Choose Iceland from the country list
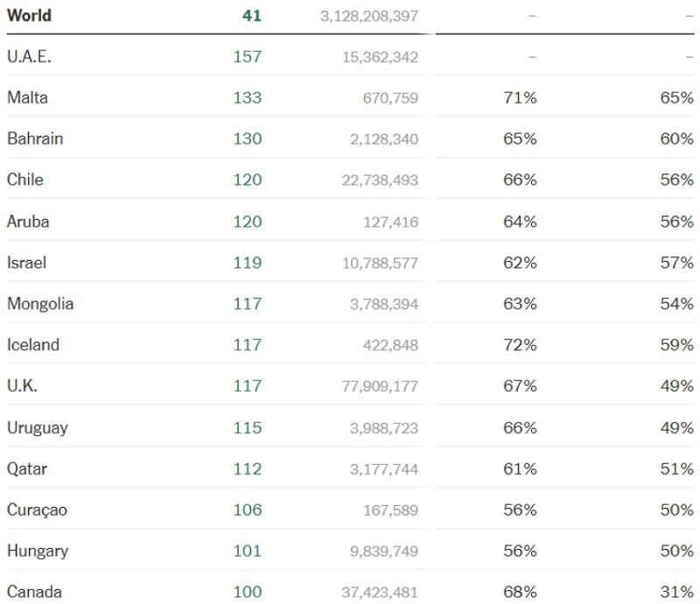This screenshot has width=700, height=604. (x=33, y=345)
